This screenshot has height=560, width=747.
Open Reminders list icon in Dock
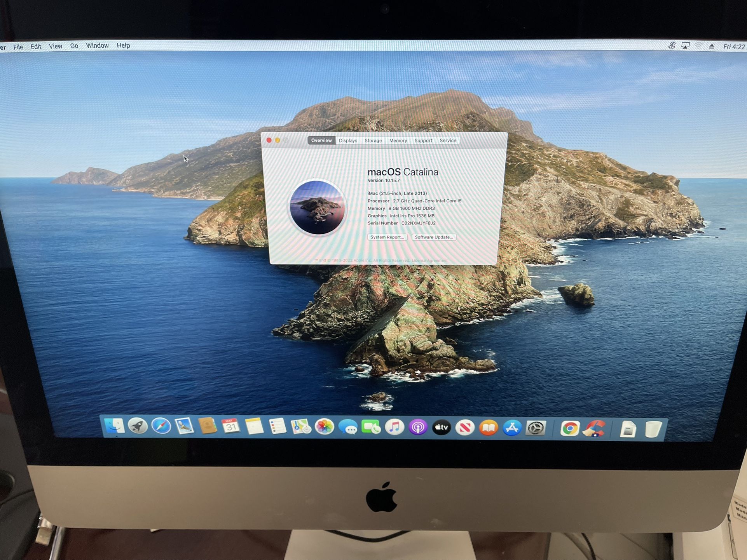pos(278,427)
